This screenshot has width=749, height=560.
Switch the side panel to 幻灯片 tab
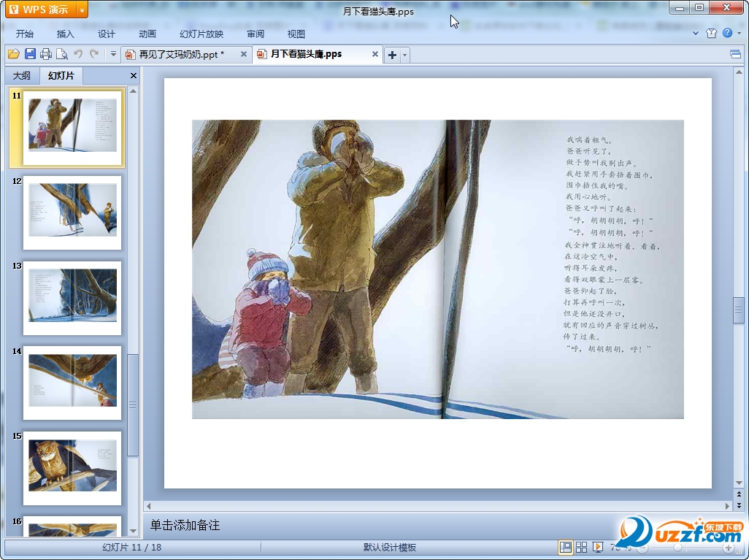[61, 75]
